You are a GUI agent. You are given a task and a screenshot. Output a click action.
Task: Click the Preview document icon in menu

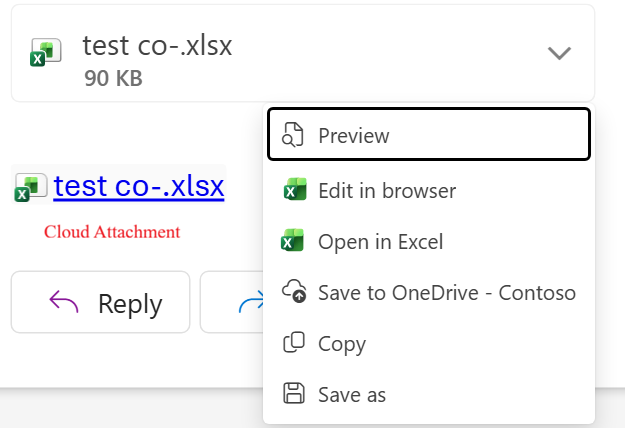pos(293,134)
